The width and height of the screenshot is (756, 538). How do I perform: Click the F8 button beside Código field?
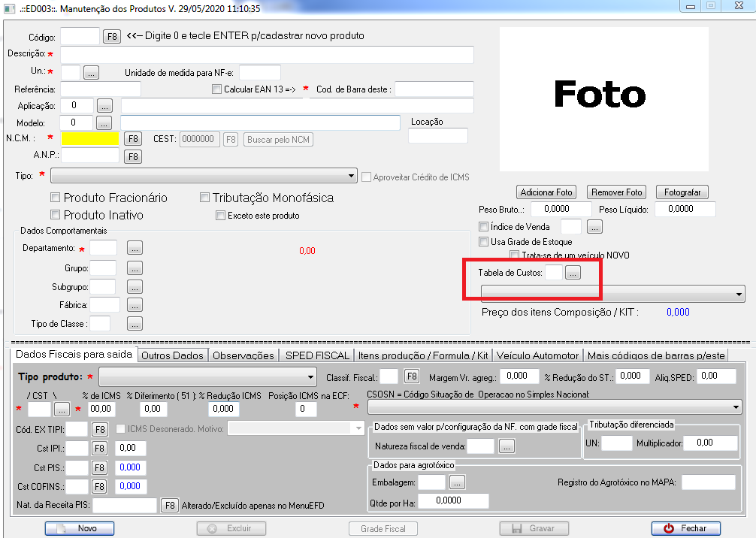(111, 36)
